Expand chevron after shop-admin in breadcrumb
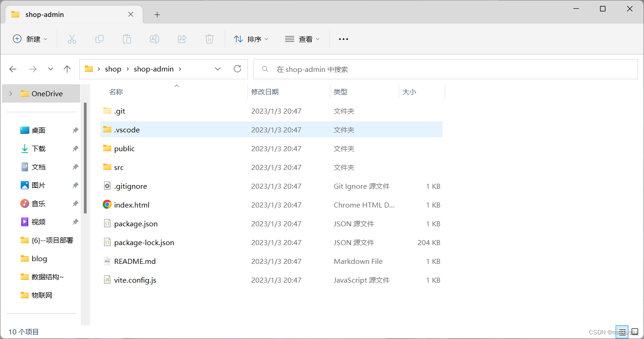 click(180, 69)
